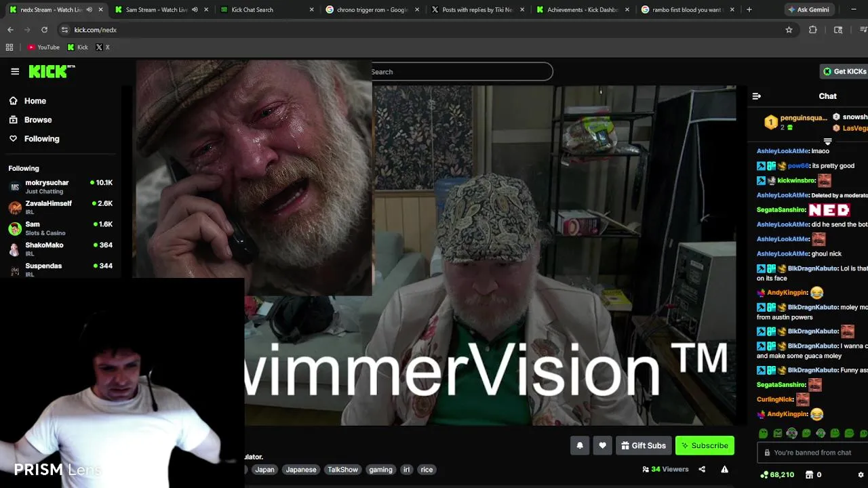The height and width of the screenshot is (488, 868).
Task: Click the Japanese tag
Action: (x=301, y=470)
